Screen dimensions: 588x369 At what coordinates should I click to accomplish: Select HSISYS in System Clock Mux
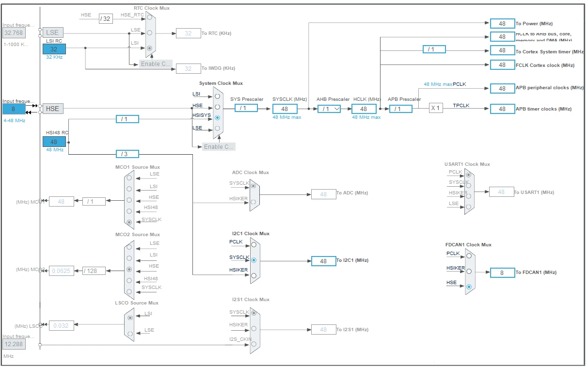217,117
